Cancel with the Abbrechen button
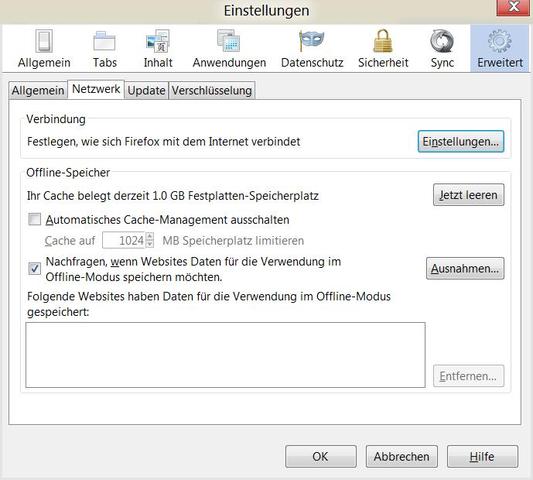The width and height of the screenshot is (533, 480). tap(401, 457)
